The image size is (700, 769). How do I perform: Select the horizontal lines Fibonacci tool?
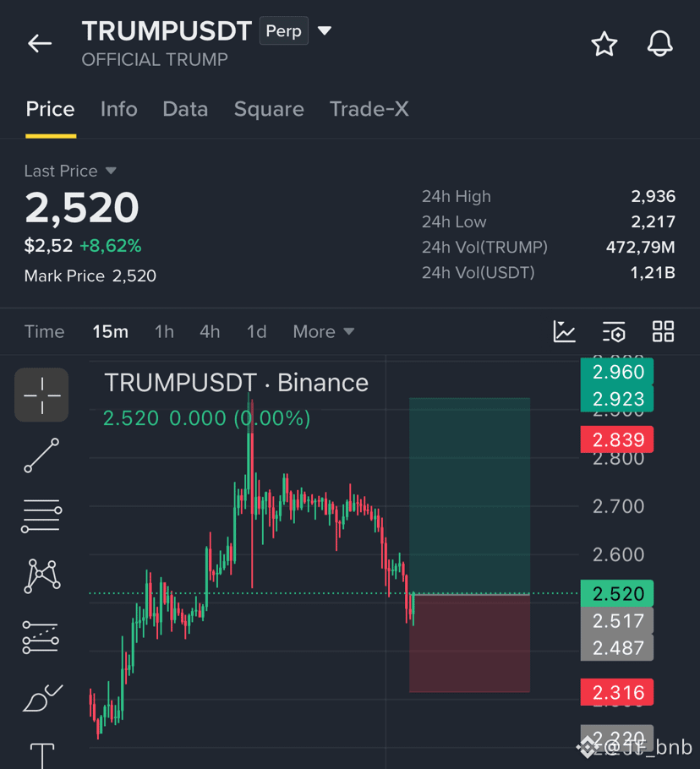(41, 515)
